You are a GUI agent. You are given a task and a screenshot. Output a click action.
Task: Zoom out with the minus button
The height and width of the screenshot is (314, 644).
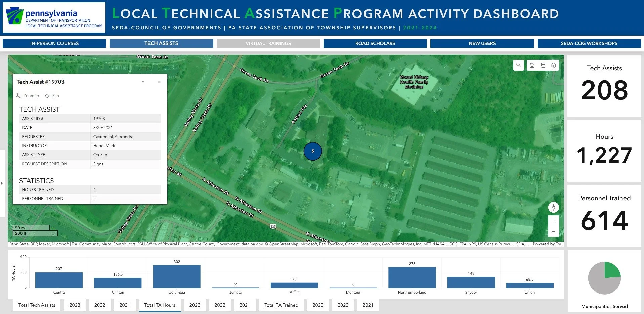554,231
